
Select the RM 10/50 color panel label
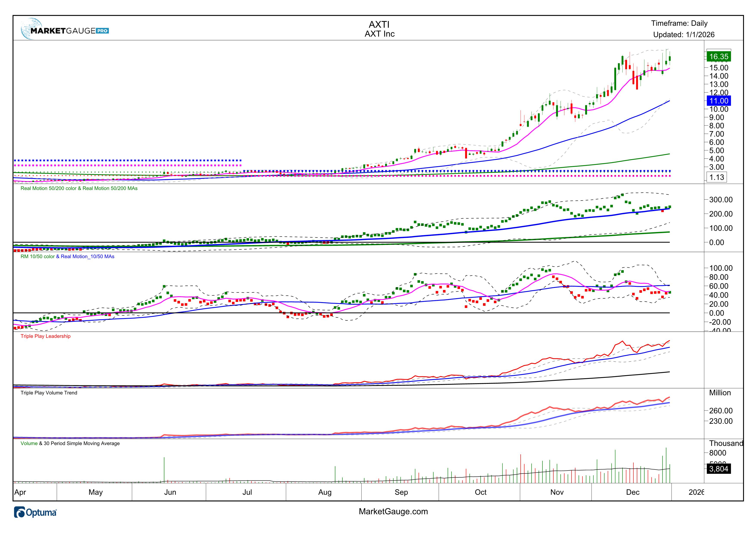click(x=67, y=256)
